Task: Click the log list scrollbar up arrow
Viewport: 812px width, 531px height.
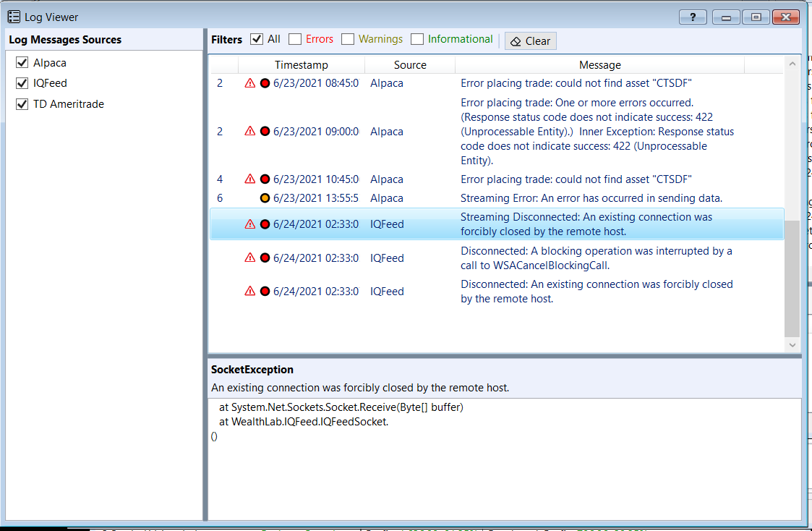Action: pyautogui.click(x=792, y=64)
